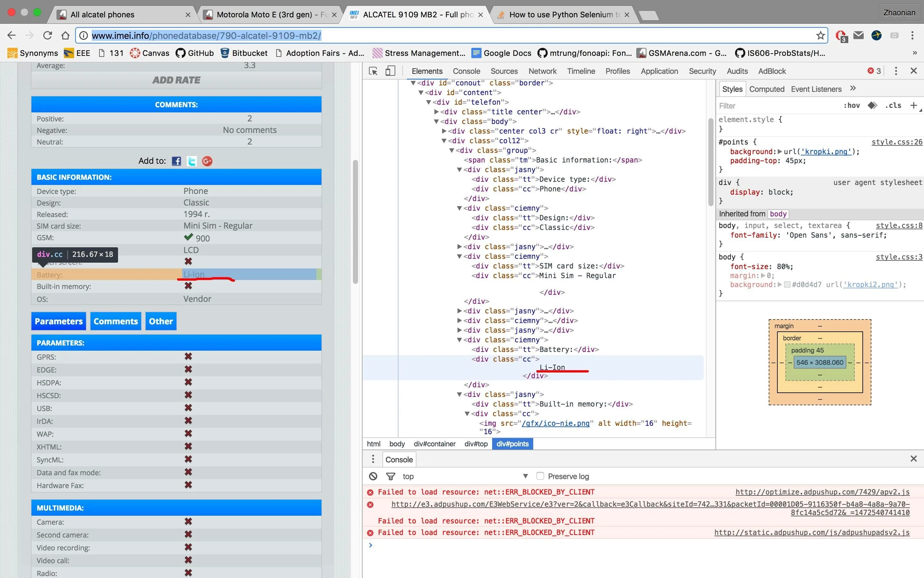Reload the current page
Image resolution: width=924 pixels, height=578 pixels.
[x=47, y=36]
